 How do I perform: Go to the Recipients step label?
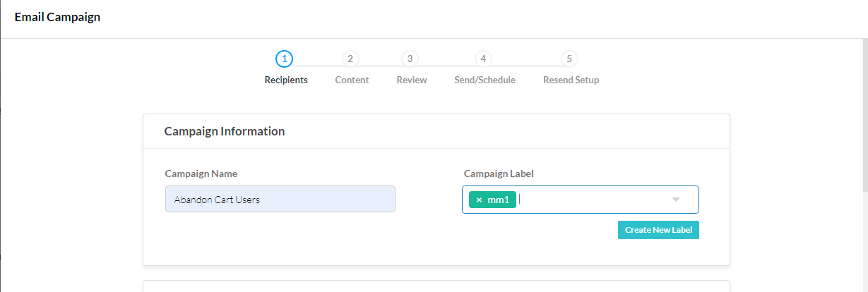coord(286,80)
